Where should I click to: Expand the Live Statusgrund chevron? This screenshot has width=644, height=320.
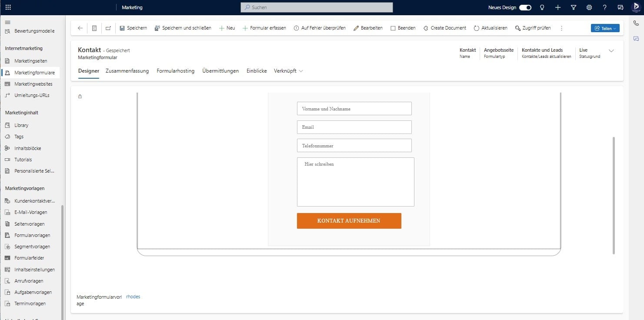(x=612, y=51)
